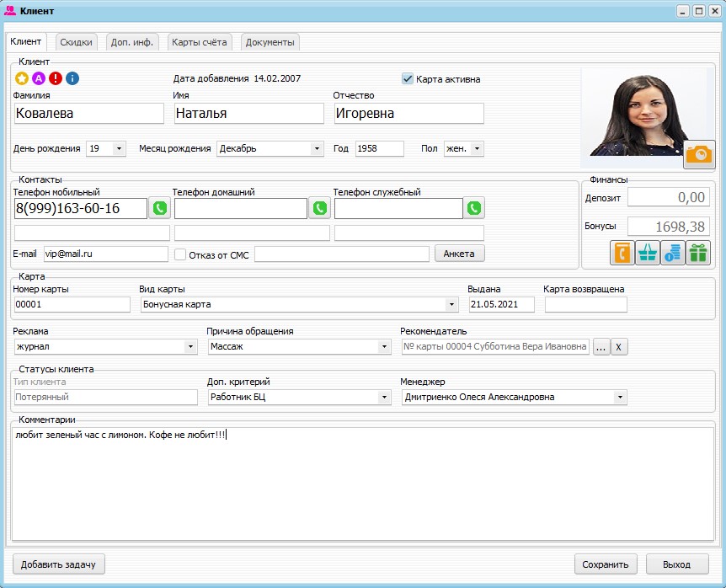The image size is (726, 588).
Task: Open the Карты счёта tab
Action: [198, 42]
